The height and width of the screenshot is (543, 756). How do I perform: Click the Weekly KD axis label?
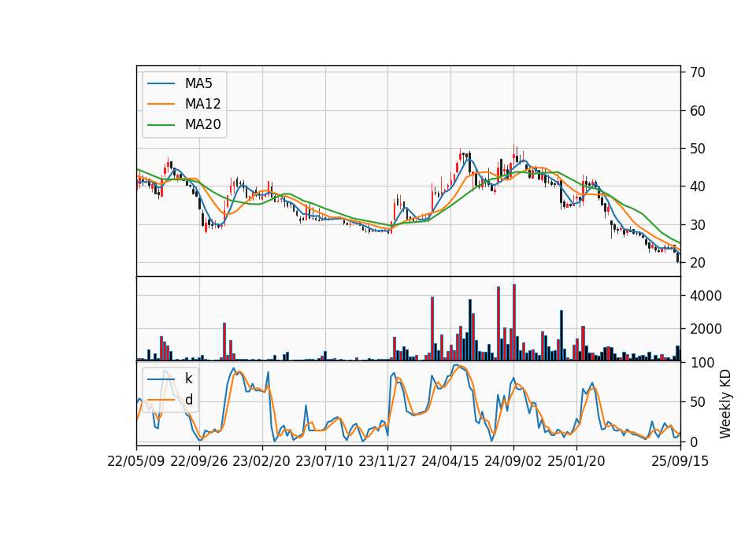[724, 404]
